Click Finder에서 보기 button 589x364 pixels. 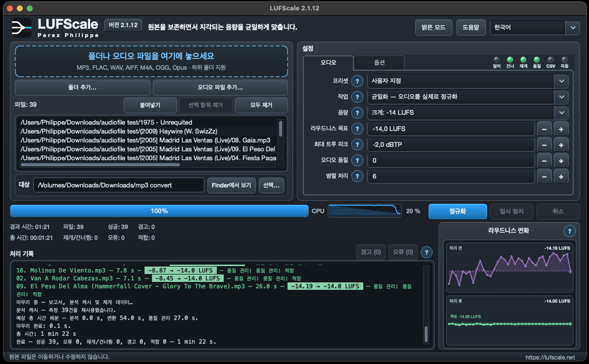232,185
